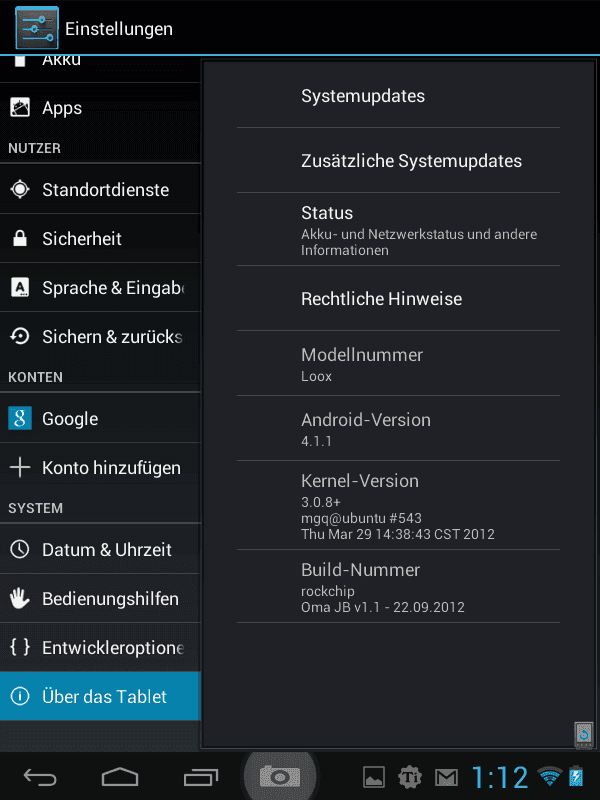
Task: Tap the Wi-Fi status icon
Action: 549,776
